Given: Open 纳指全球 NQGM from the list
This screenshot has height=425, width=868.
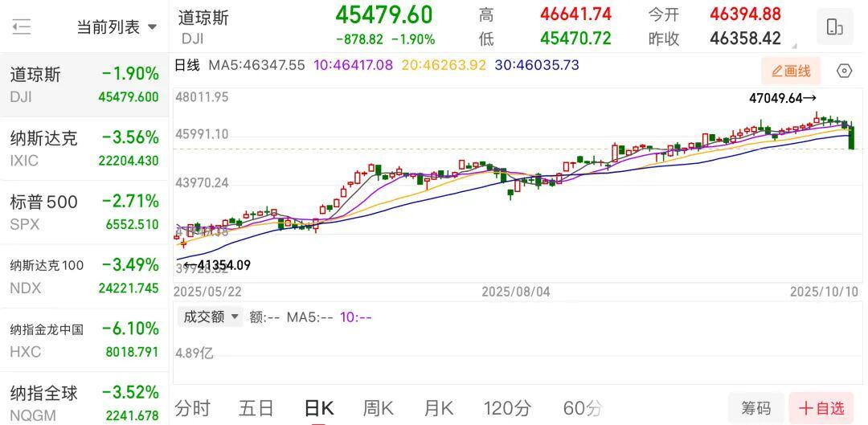Looking at the screenshot, I should (x=84, y=403).
